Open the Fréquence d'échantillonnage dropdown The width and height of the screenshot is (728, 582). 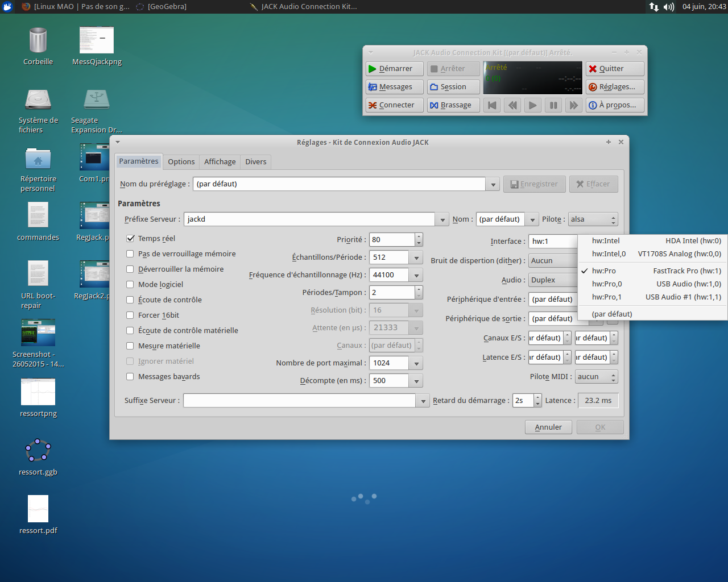tap(416, 275)
